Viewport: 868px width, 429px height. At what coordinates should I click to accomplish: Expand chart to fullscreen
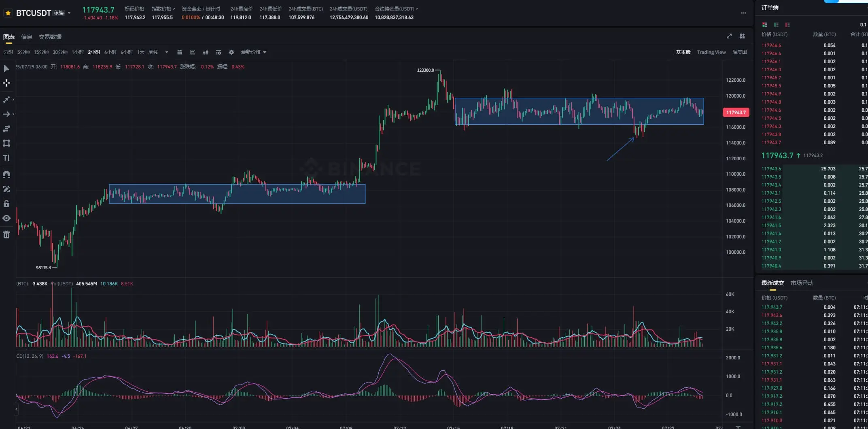[729, 36]
